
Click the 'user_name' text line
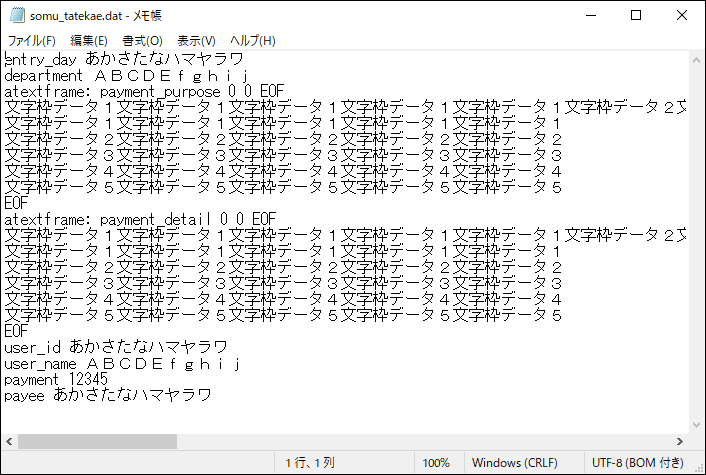coord(122,363)
